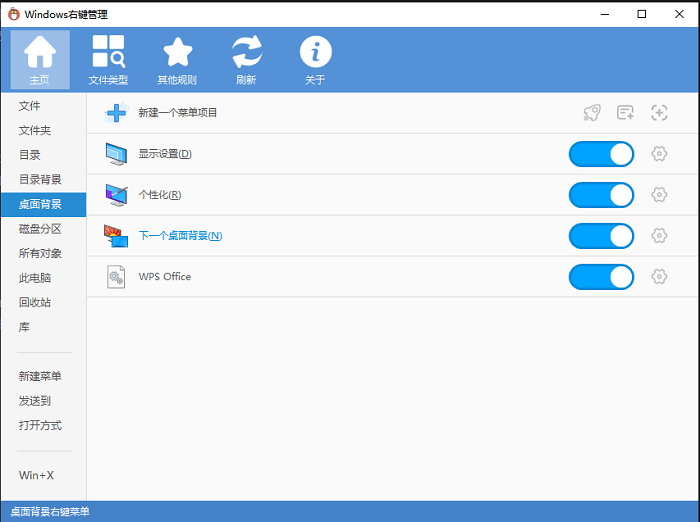Click the 显示设置 monitor icon
700x522 pixels.
pos(116,154)
